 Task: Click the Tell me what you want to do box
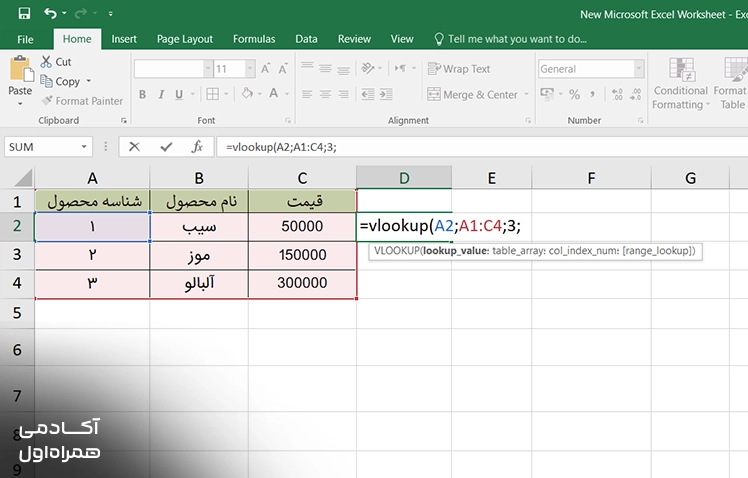[510, 39]
